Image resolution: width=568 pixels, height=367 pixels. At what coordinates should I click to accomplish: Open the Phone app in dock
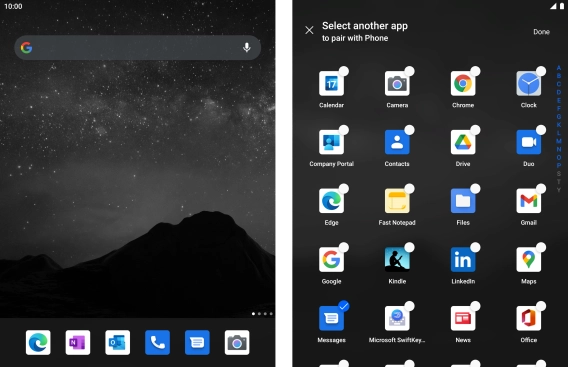157,342
